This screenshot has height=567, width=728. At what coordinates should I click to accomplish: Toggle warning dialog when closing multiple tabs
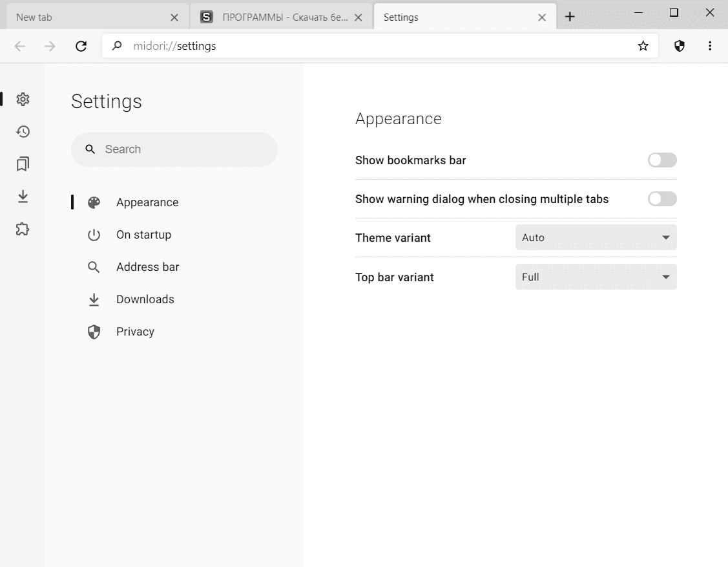click(x=662, y=199)
